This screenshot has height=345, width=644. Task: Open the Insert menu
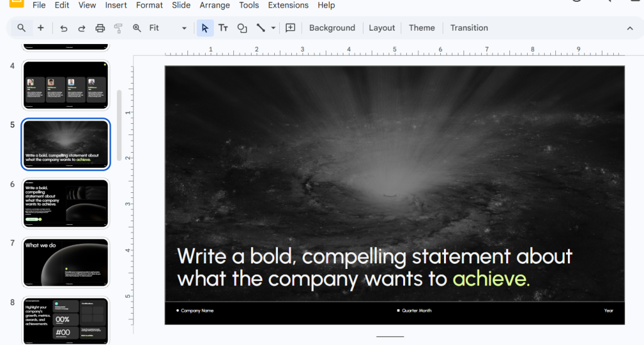[116, 5]
